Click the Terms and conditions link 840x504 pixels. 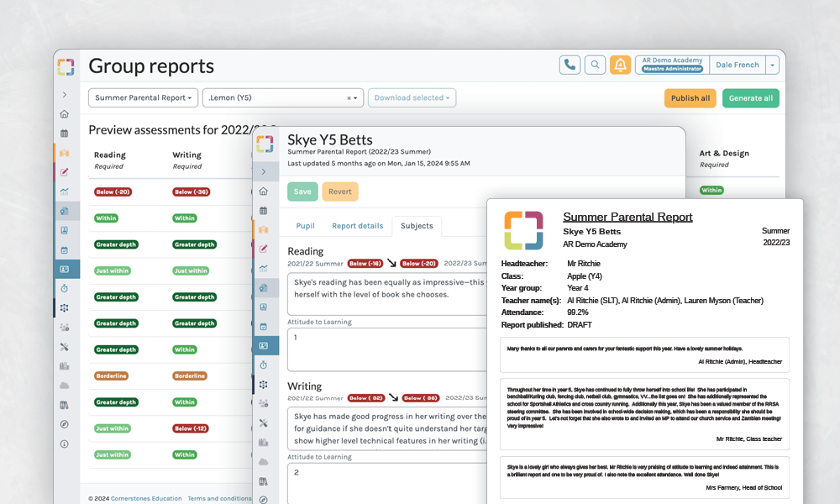click(x=218, y=499)
